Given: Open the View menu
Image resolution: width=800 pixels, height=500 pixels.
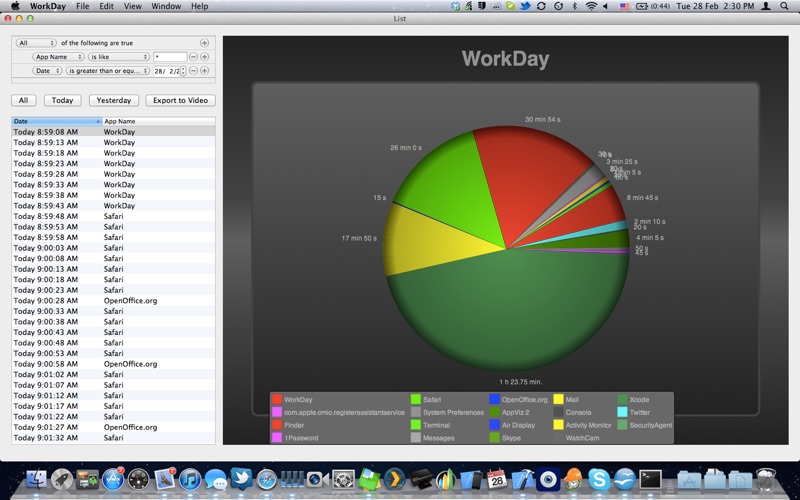Looking at the screenshot, I should coord(132,6).
